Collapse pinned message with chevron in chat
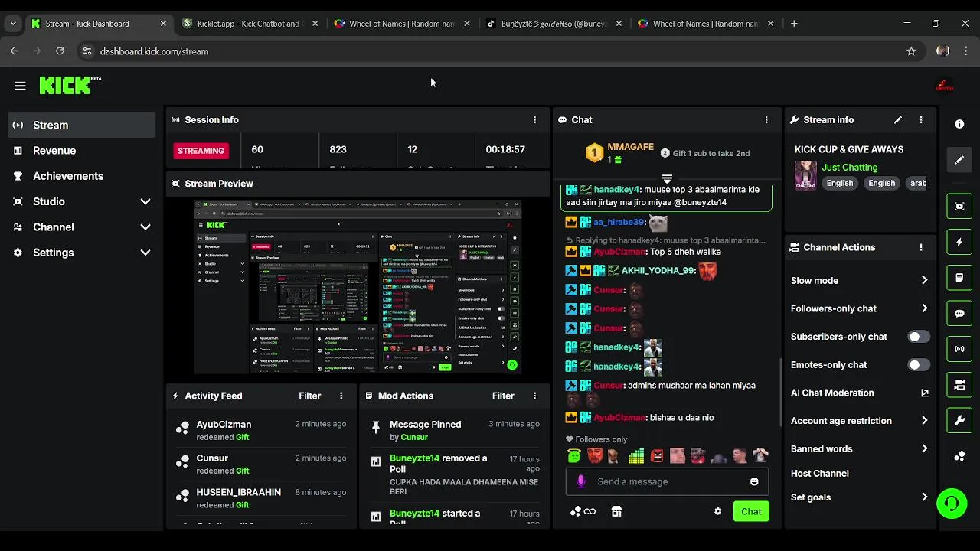The image size is (980, 551). click(667, 179)
